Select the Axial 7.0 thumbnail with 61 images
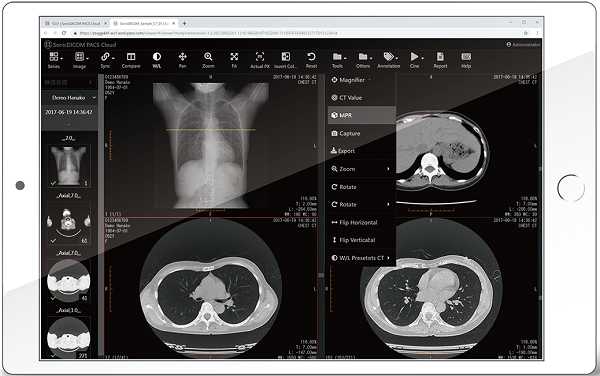 pos(69,223)
